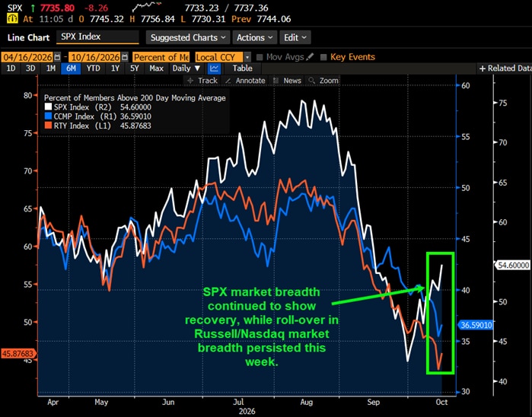The height and width of the screenshot is (417, 532).
Task: Select the line chart type icon
Action: pyautogui.click(x=214, y=68)
